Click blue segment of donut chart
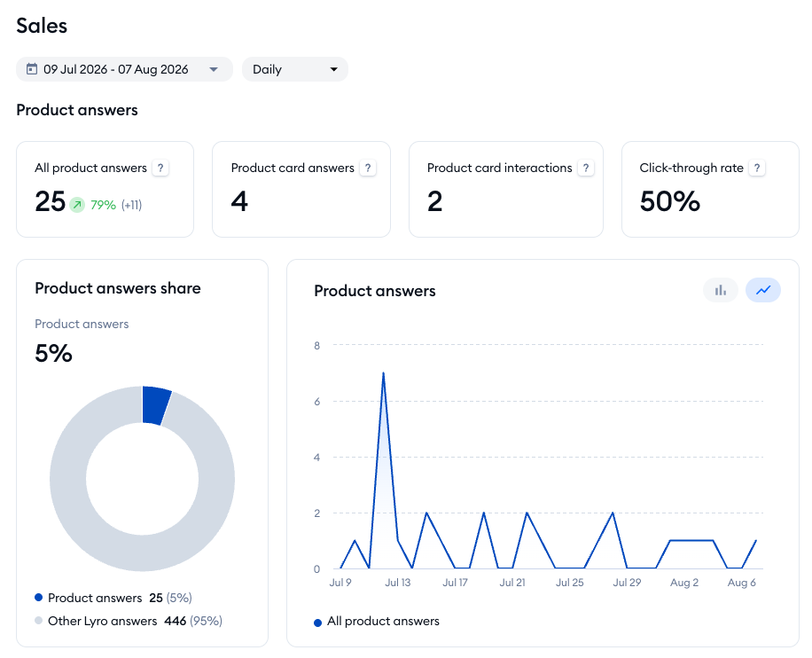The width and height of the screenshot is (812, 658). [x=157, y=405]
